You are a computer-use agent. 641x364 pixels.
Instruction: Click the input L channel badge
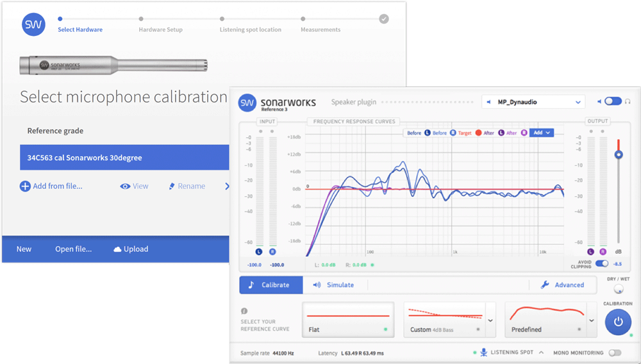[x=259, y=252]
